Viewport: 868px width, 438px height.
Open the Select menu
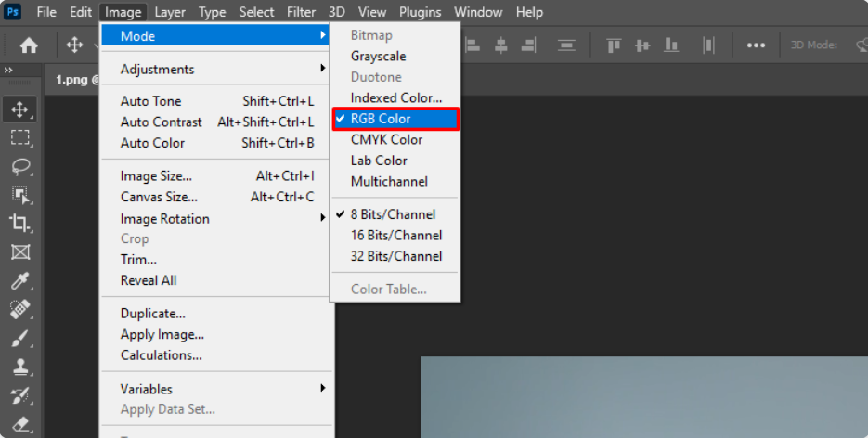pyautogui.click(x=256, y=12)
